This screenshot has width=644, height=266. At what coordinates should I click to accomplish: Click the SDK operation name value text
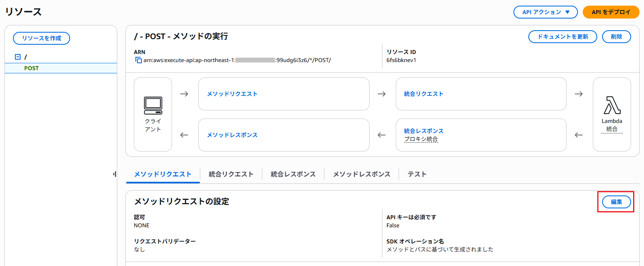coord(440,249)
